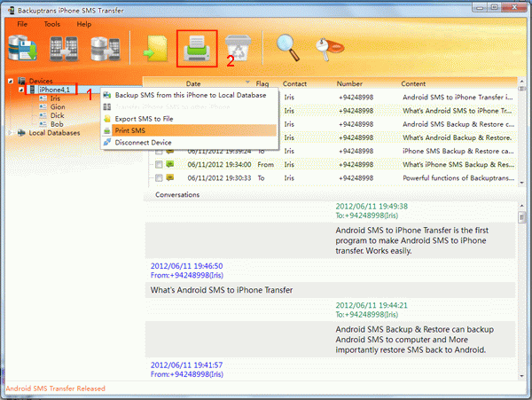Tick the checkbox for the 19:30:33 message
Viewport: 532px width, 400px height.
tap(159, 177)
